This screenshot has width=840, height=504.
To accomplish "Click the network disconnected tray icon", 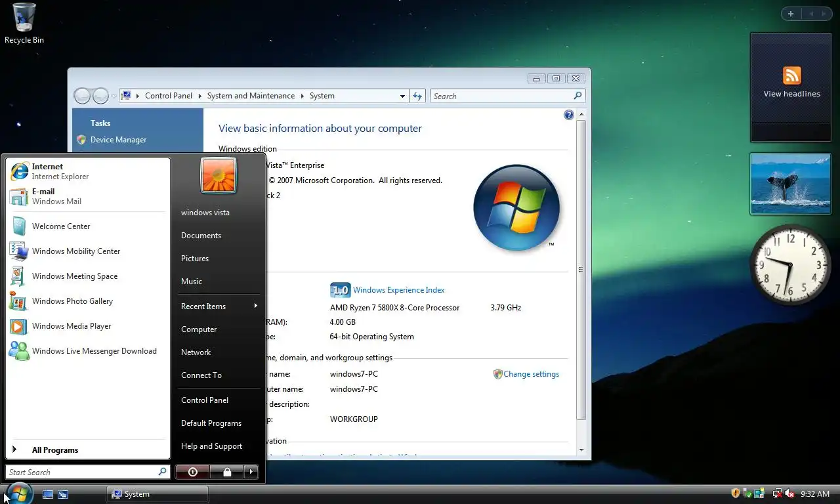I will (778, 493).
